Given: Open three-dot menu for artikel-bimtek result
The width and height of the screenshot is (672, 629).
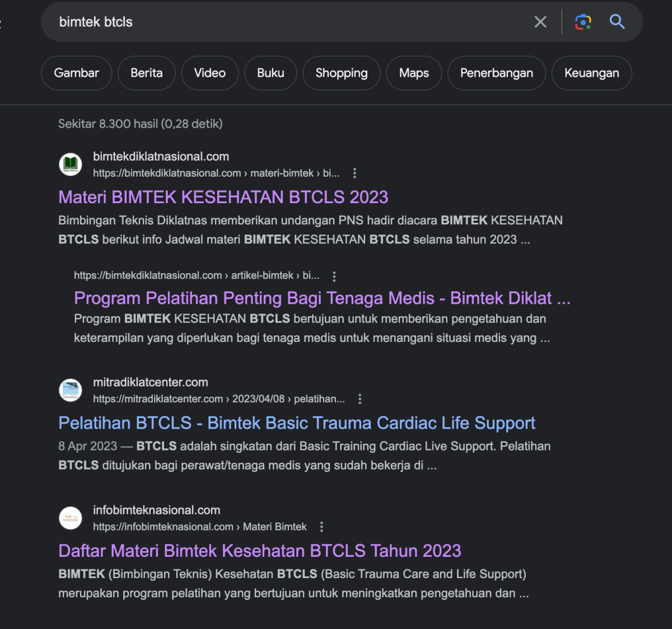Looking at the screenshot, I should pos(334,276).
